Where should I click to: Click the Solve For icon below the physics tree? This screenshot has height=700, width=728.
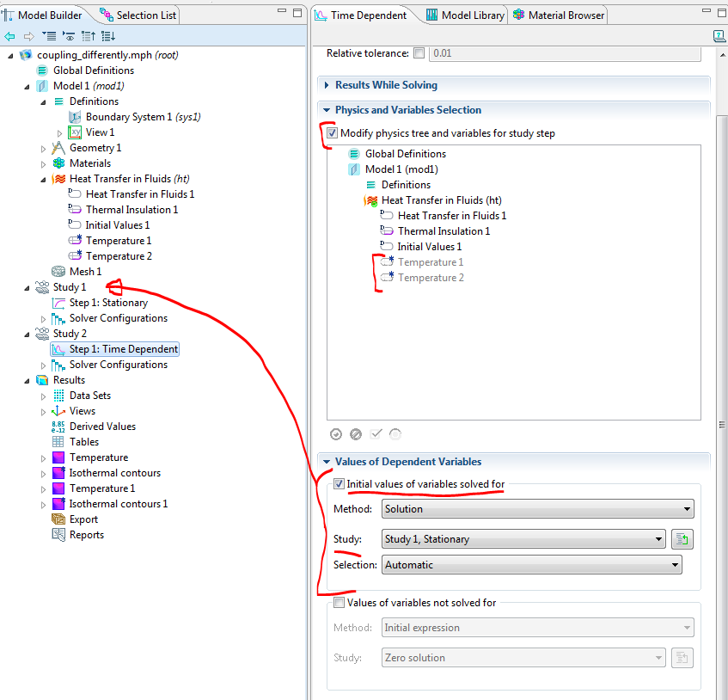[336, 434]
